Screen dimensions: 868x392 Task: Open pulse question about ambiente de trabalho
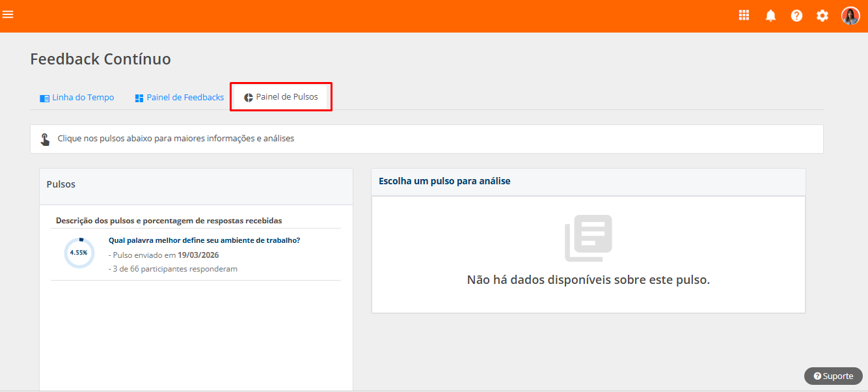tap(204, 240)
